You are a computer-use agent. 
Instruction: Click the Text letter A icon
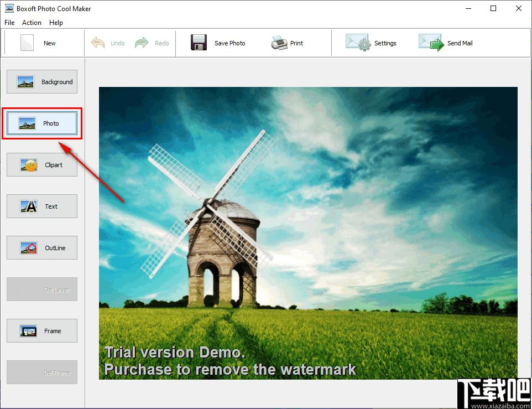29,206
